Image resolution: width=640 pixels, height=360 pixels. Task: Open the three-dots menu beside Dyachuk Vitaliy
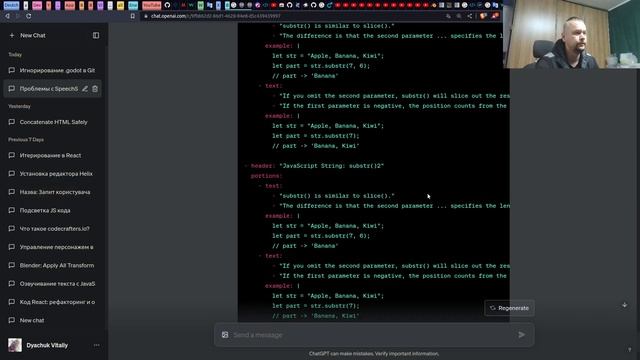point(96,345)
